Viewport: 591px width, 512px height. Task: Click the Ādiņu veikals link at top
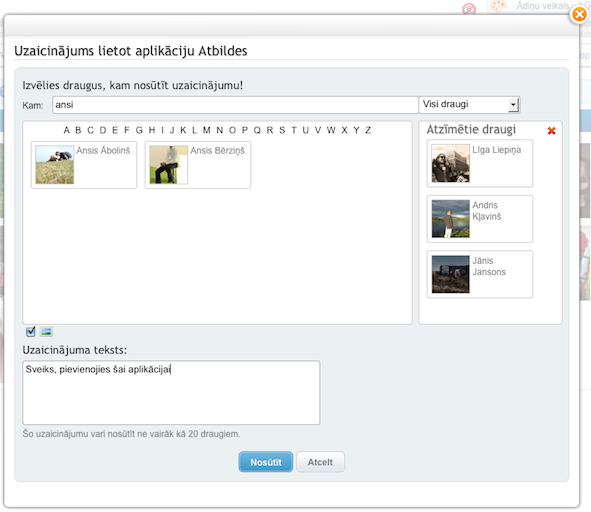[x=542, y=6]
